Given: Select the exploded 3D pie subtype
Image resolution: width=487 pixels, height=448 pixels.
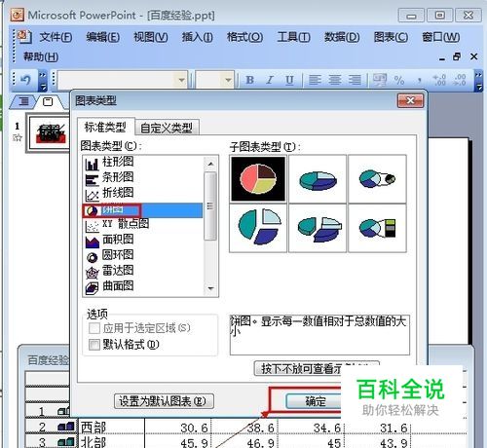Looking at the screenshot, I should point(318,228).
